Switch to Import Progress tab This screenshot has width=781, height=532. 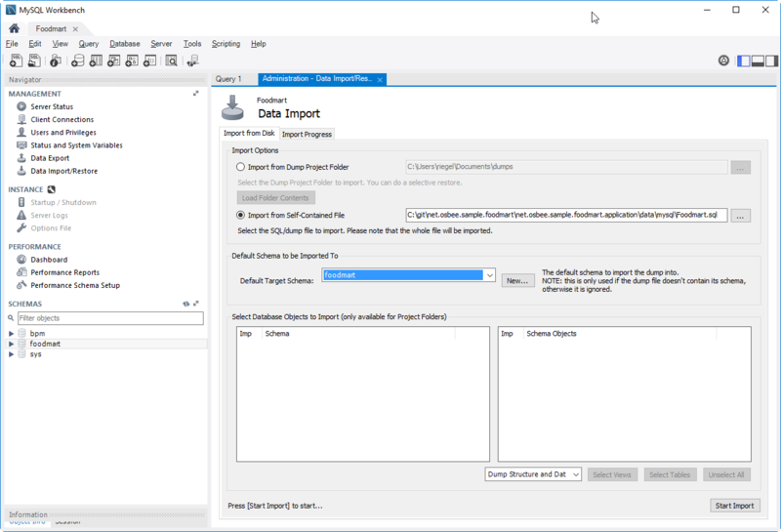coord(307,135)
